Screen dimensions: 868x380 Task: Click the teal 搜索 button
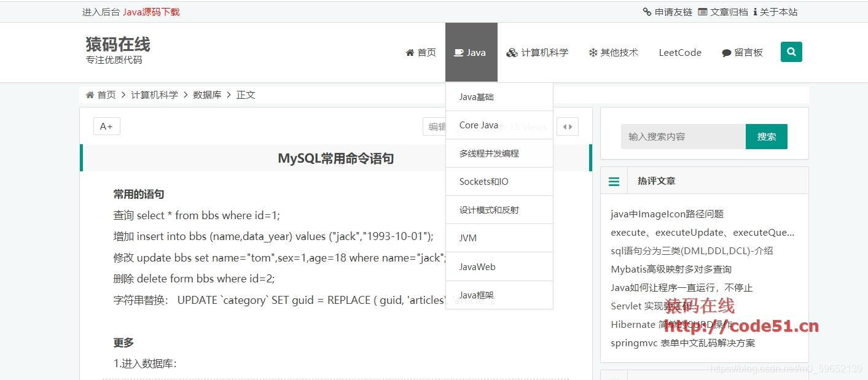click(767, 136)
